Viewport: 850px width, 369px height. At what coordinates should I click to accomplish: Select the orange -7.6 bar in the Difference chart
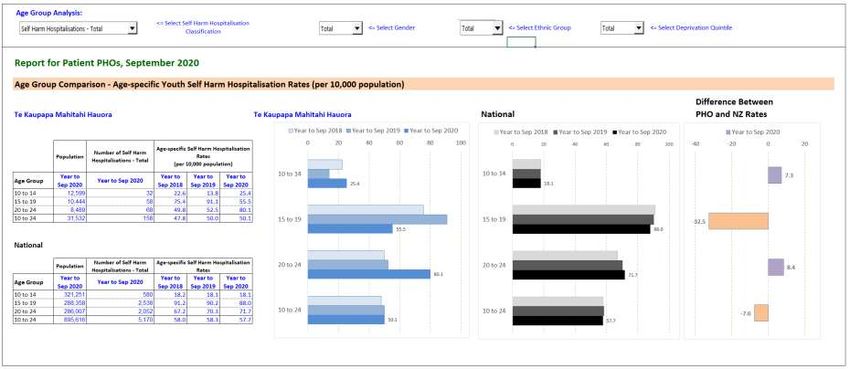click(761, 313)
